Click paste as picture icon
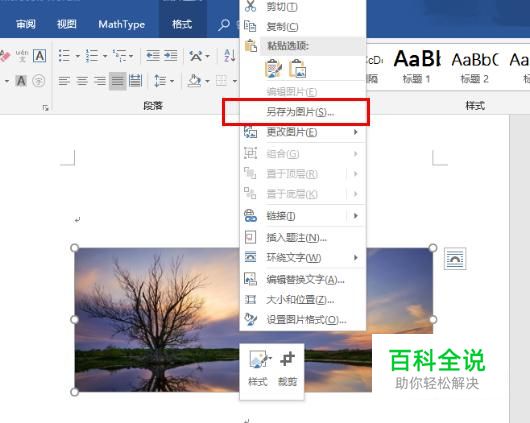Screen dimensions: 530x423 point(297,69)
